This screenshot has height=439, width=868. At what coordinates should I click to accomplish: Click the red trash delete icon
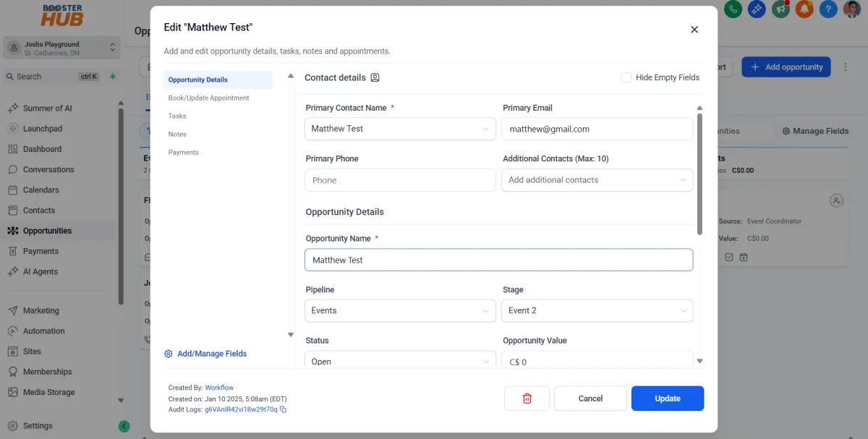pos(527,398)
